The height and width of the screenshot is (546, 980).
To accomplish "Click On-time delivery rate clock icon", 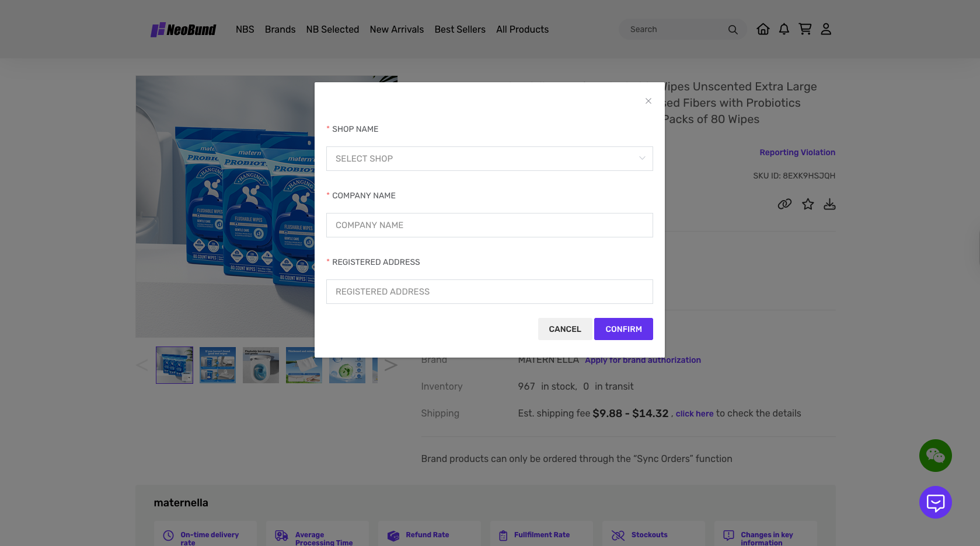I will (x=168, y=535).
